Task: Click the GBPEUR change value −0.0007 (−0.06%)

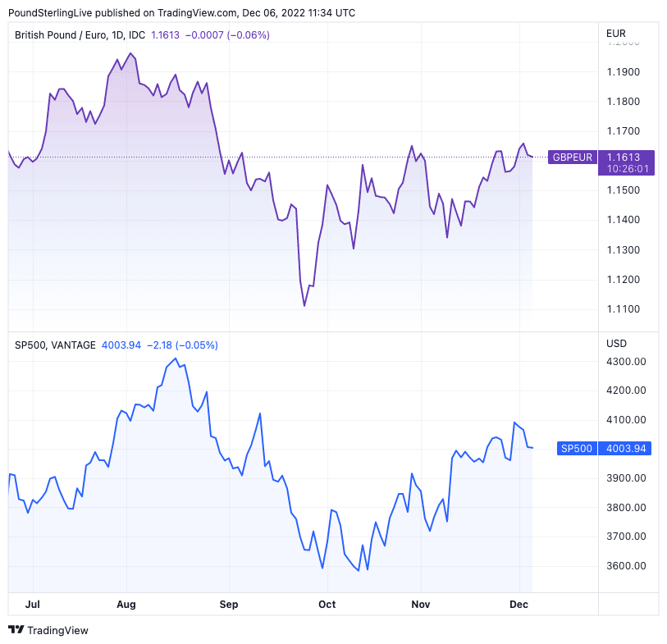Action: [x=227, y=35]
